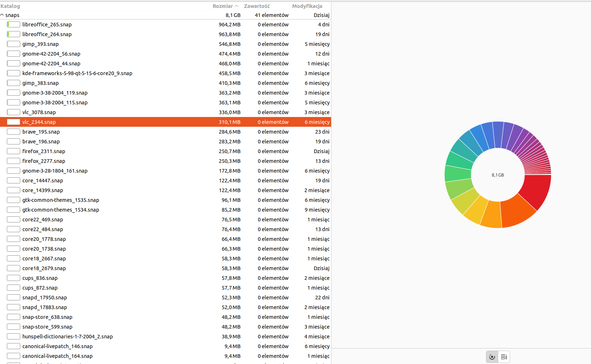The image size is (591, 364).
Task: Select gnome-42-2204_56.snap
Action: 165,54
